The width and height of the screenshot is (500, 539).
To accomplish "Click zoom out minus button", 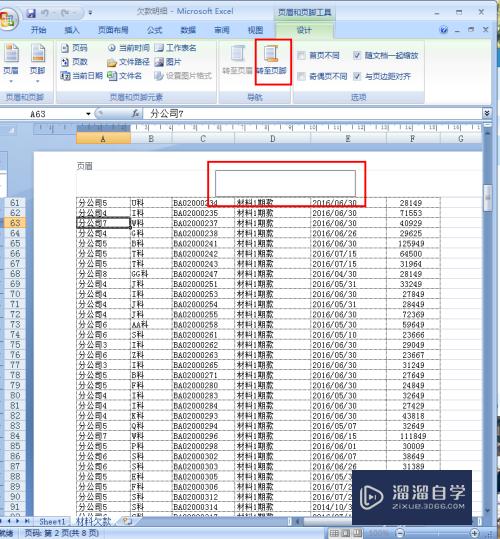I will [x=399, y=533].
